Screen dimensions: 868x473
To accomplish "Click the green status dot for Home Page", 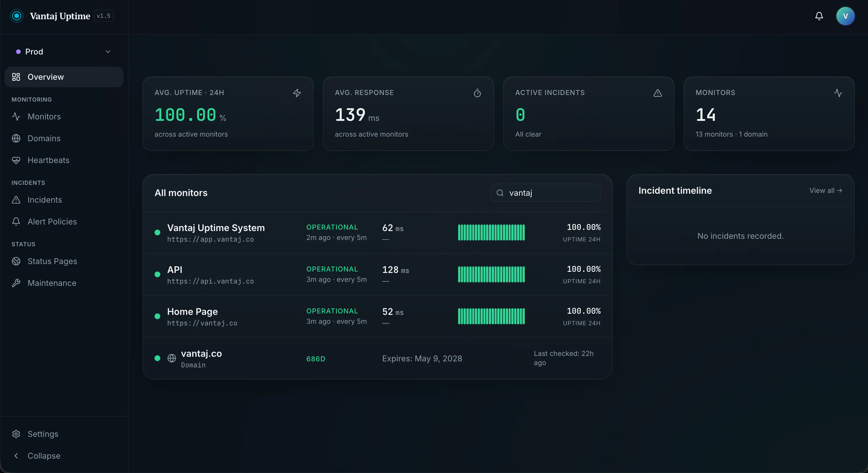I will coord(157,317).
